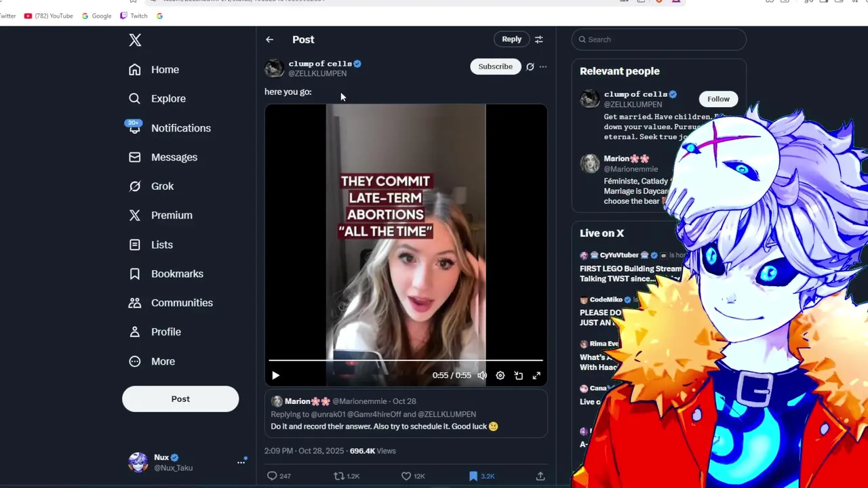Click the Bookmarks ribbon icon in the sidebar
The width and height of the screenshot is (868, 488).
135,274
